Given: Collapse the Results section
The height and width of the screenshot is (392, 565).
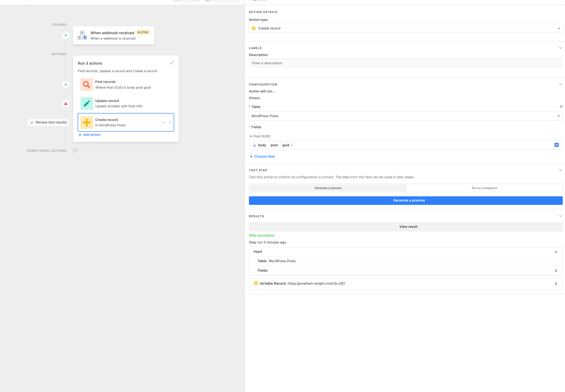Looking at the screenshot, I should tap(560, 216).
